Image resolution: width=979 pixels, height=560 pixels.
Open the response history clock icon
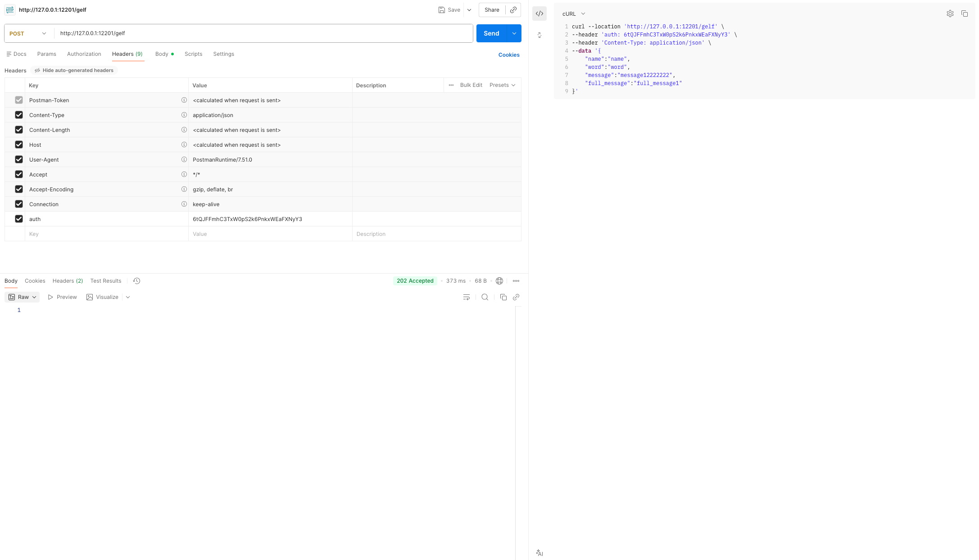136,281
